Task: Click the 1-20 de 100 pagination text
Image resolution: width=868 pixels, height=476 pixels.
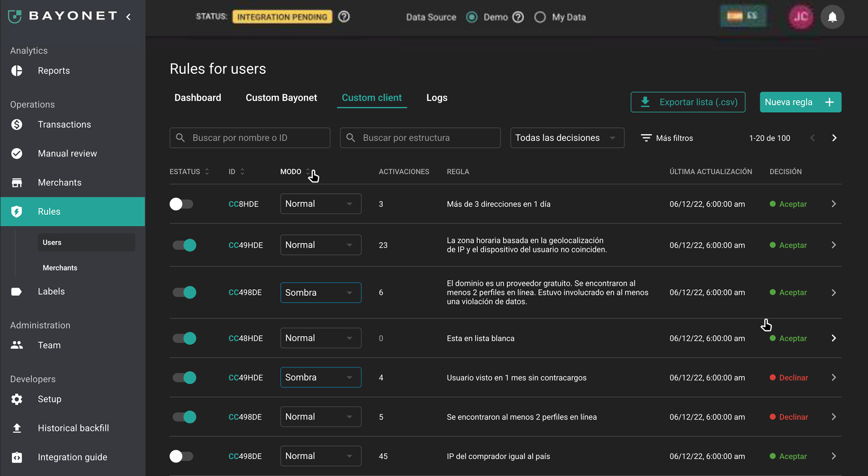Action: click(x=769, y=138)
